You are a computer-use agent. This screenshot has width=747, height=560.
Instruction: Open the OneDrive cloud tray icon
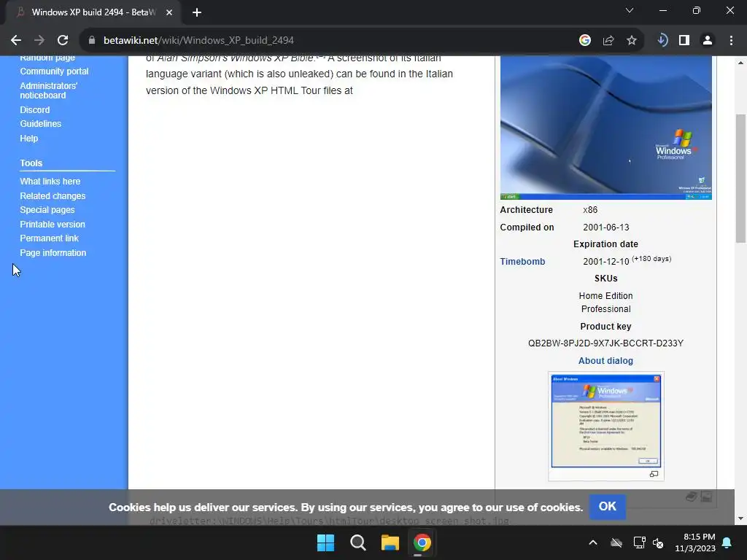616,542
